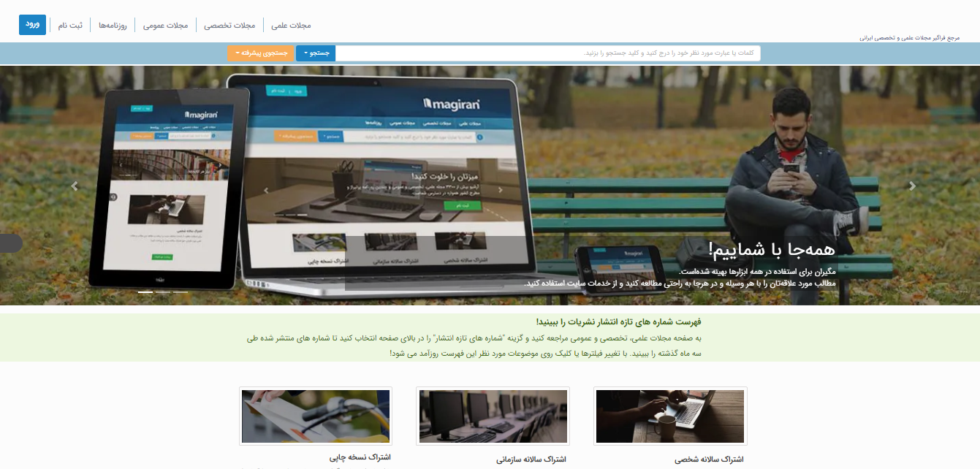Open the ثبت نام registration link
The width and height of the screenshot is (980, 469).
[x=70, y=26]
